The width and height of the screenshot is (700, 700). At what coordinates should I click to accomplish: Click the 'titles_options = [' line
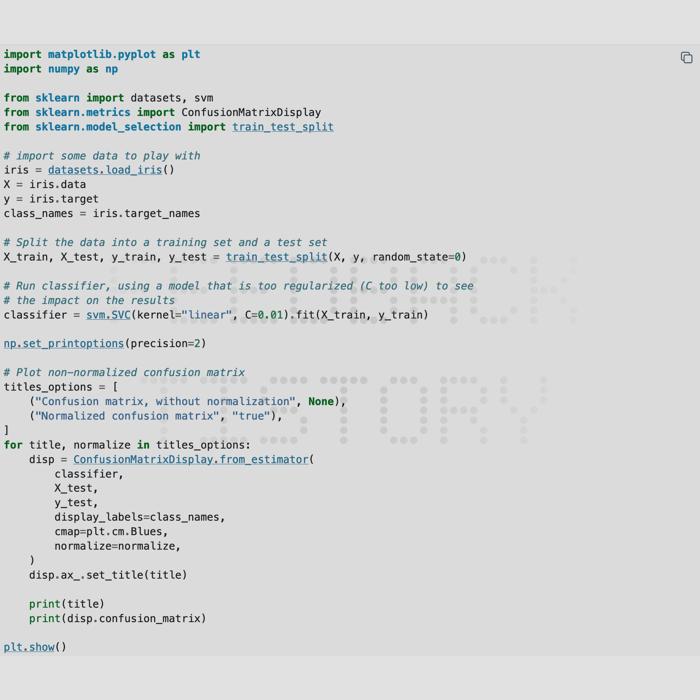tap(61, 387)
